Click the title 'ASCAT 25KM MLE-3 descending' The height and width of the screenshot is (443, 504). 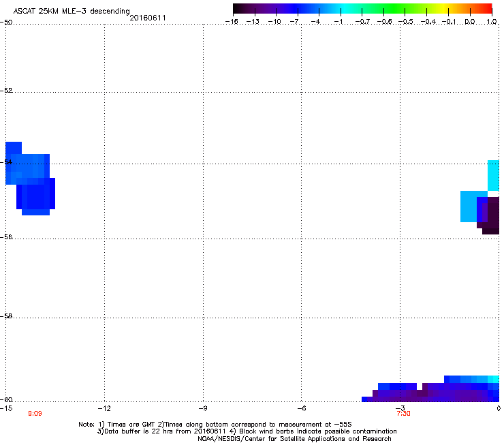coord(72,11)
